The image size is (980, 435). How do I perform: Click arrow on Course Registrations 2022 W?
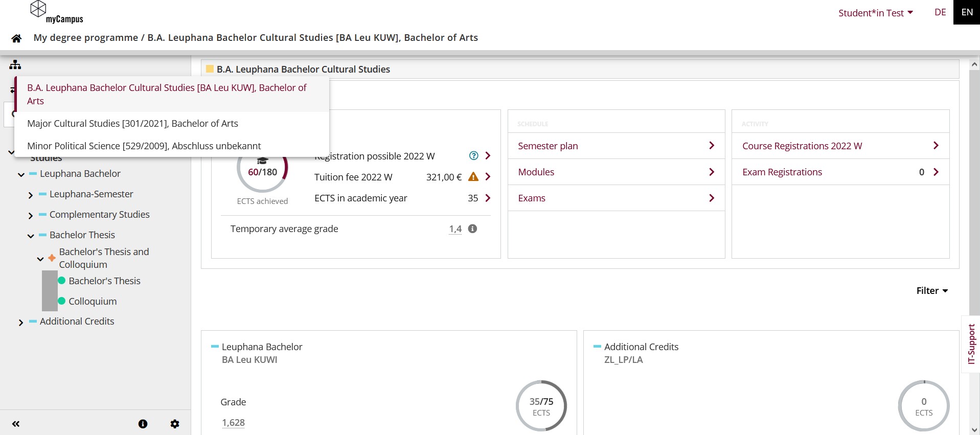pyautogui.click(x=936, y=146)
